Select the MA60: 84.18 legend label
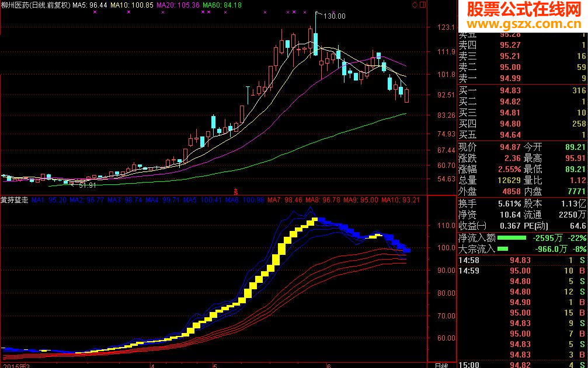The width and height of the screenshot is (588, 368). tap(222, 5)
